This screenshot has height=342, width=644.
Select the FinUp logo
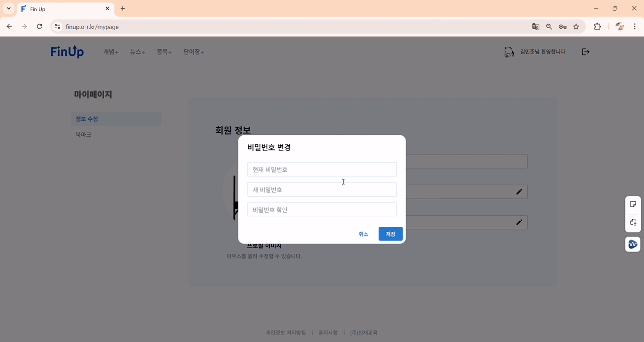(x=67, y=51)
